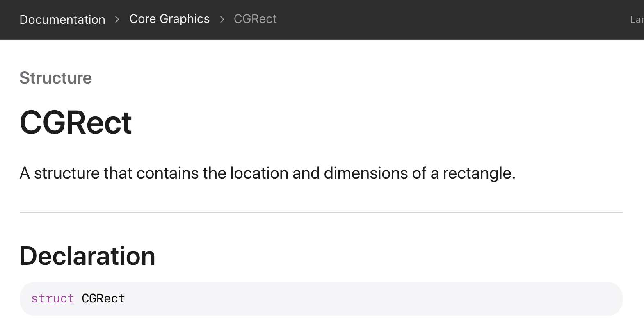The height and width of the screenshot is (332, 644).
Task: Click the word "rectangle" in the summary
Action: click(479, 173)
